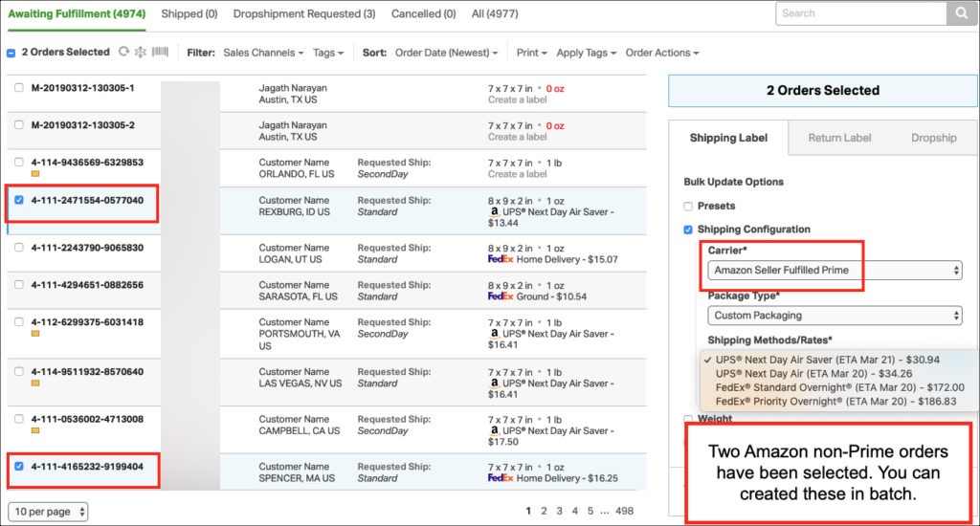
Task: Click FedEx Ground - $10.54 rate text
Action: point(551,296)
